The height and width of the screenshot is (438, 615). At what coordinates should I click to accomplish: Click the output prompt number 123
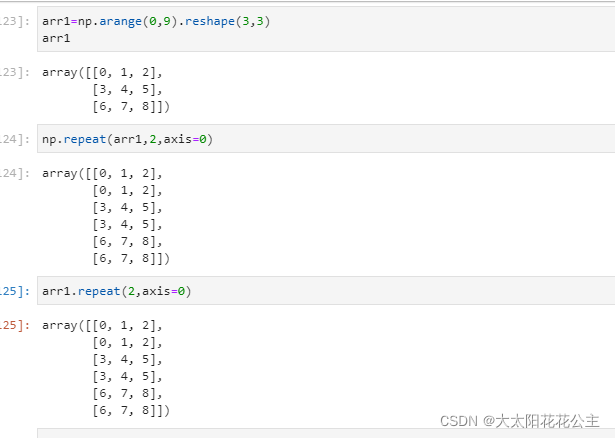click(x=14, y=72)
